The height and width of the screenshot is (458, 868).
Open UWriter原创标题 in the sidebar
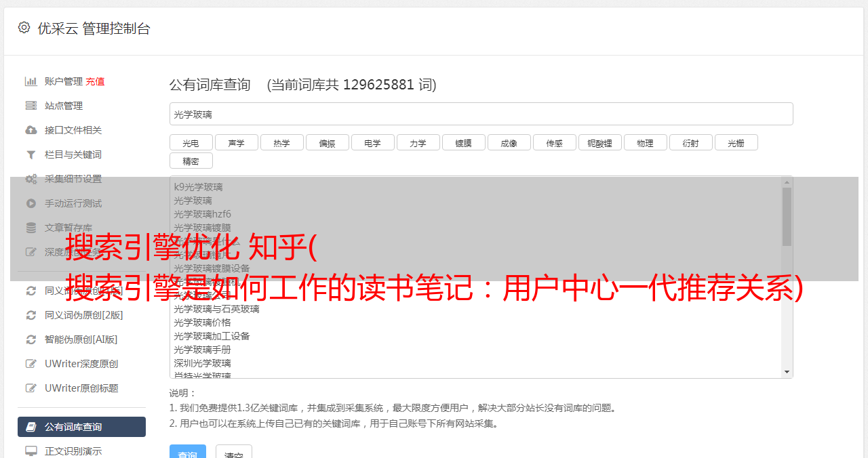tap(81, 388)
